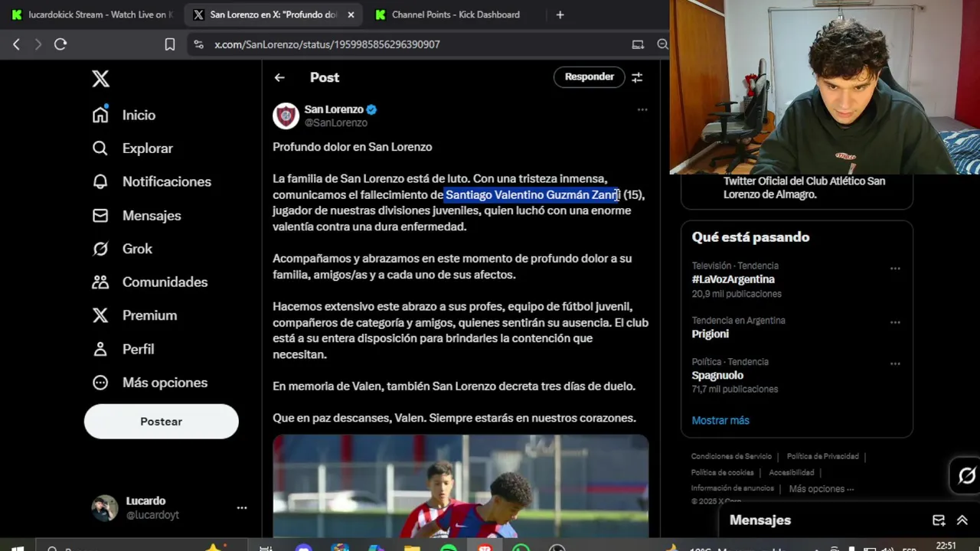Open Política de cookies footer link
The height and width of the screenshot is (551, 980).
click(x=722, y=472)
